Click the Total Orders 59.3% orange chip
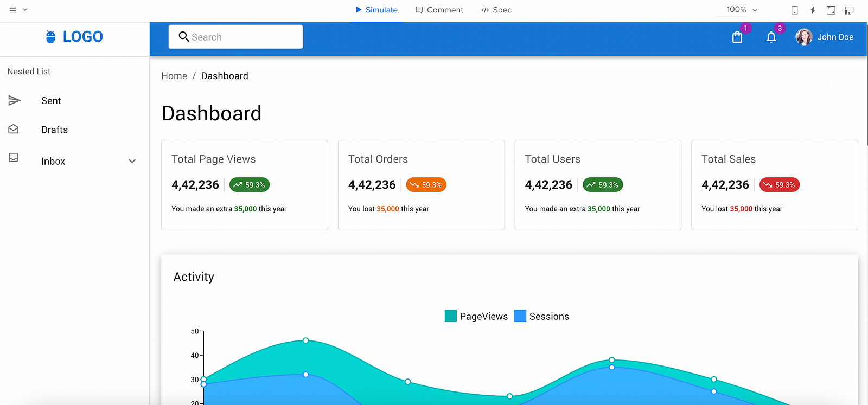 point(426,185)
